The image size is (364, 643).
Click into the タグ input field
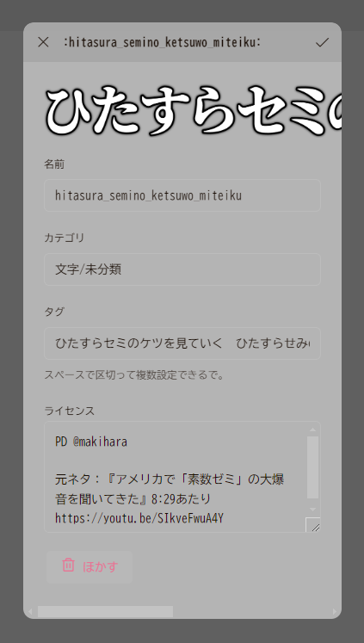point(182,343)
